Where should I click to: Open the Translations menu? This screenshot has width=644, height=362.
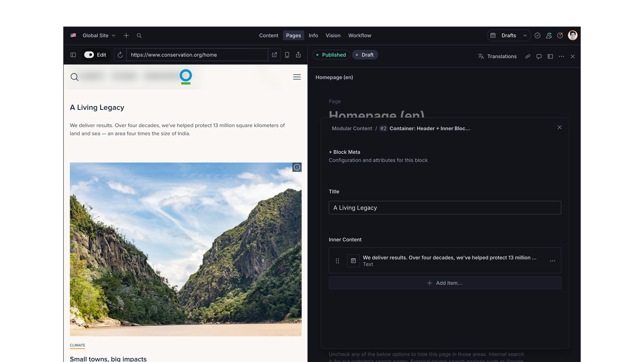[497, 56]
